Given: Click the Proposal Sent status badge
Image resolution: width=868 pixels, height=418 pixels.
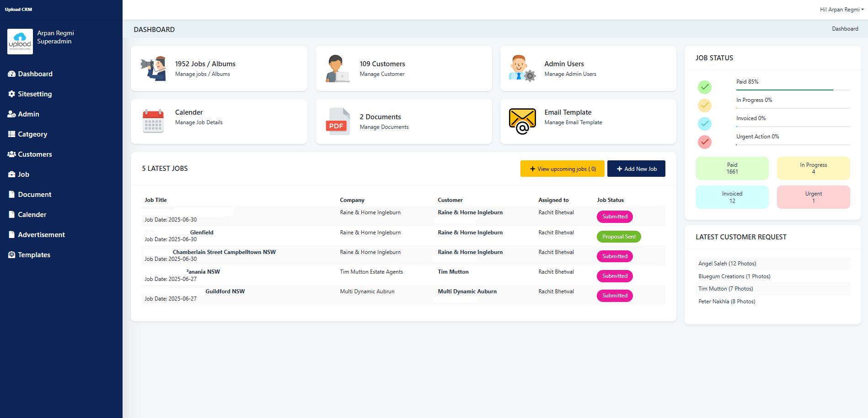Looking at the screenshot, I should [x=619, y=237].
